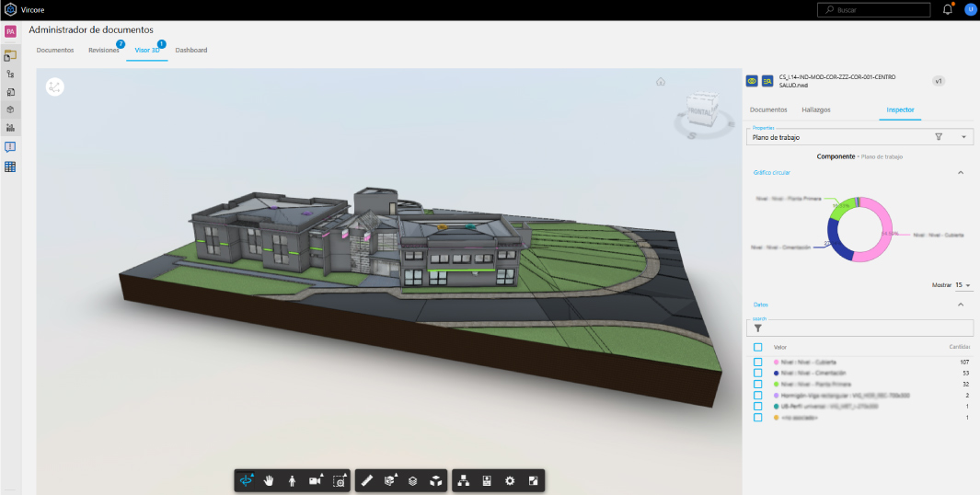Click the Home view icon
Viewport: 980px width, 495px height.
click(660, 82)
